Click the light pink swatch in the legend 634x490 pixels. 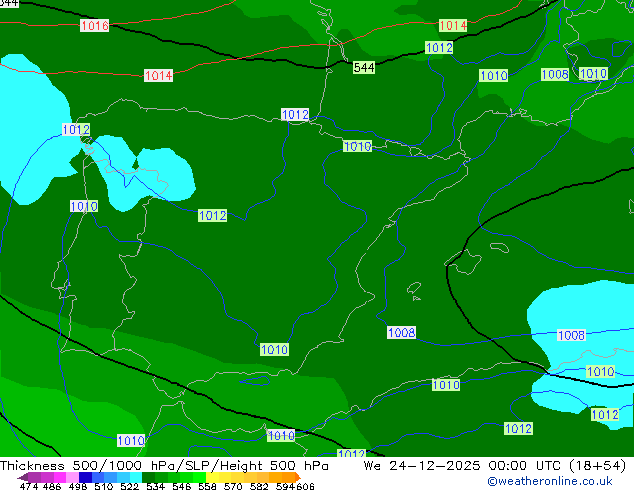72,477
